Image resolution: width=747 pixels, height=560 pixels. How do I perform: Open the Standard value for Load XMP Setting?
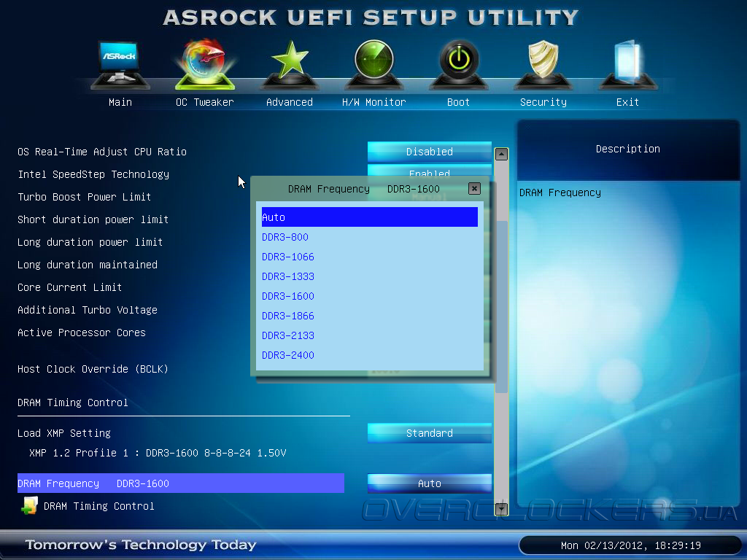429,433
